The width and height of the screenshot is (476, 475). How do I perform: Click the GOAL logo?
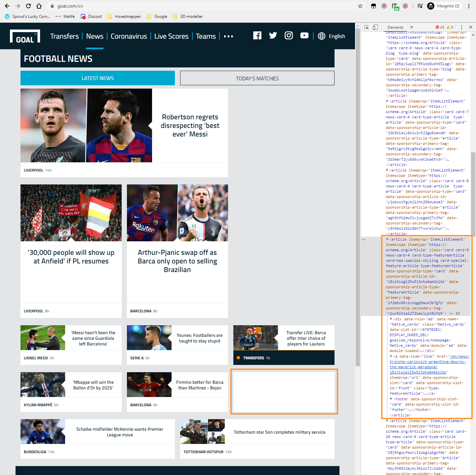(x=25, y=36)
